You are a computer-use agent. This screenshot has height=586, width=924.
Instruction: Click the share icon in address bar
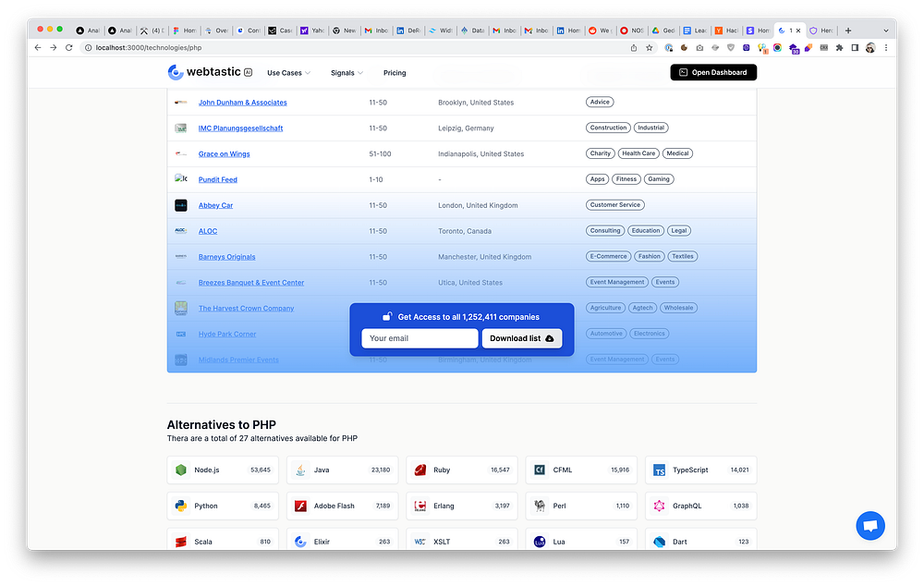[x=634, y=48]
